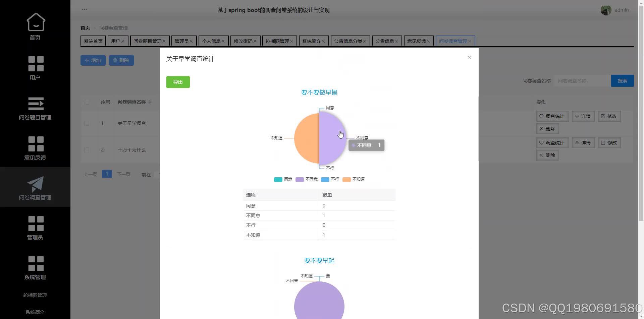Click the 不同意 row in statistics table
644x319 pixels.
pos(319,215)
